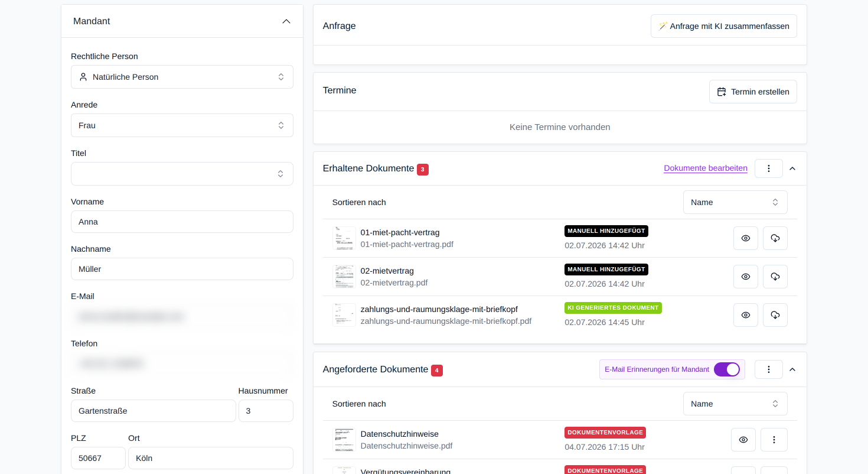Download the 02-mietvertrag document
Viewport: 868px width, 474px height.
point(775,277)
